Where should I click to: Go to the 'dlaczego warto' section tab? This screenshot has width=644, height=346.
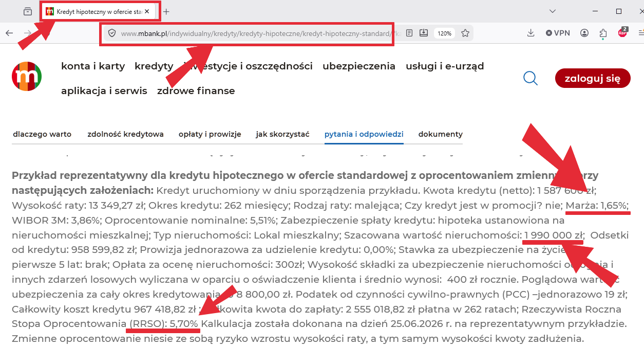pyautogui.click(x=42, y=134)
